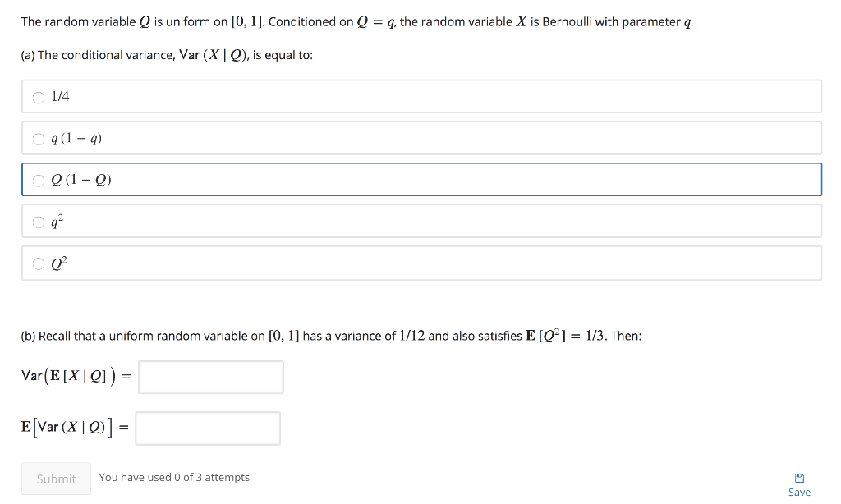Focus the first blank answer field
The height and width of the screenshot is (504, 841).
[210, 377]
